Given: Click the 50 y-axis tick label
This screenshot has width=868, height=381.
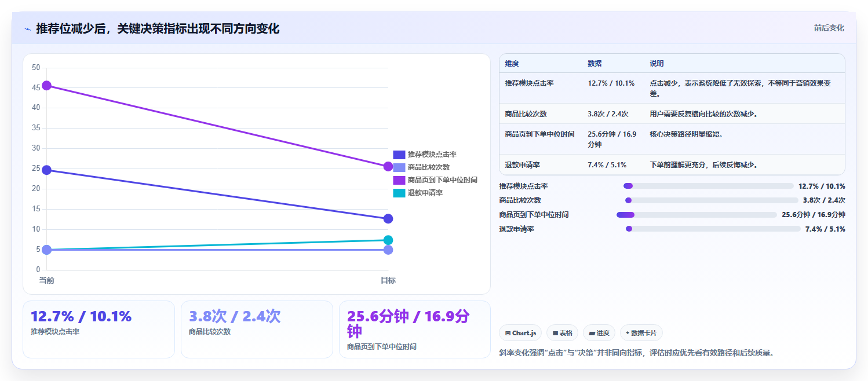Looking at the screenshot, I should coord(36,68).
